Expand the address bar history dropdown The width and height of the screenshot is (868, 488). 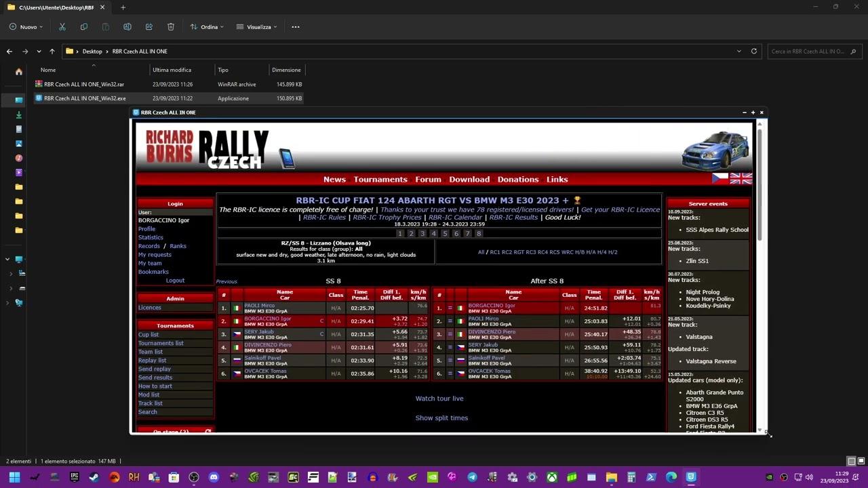(x=739, y=52)
